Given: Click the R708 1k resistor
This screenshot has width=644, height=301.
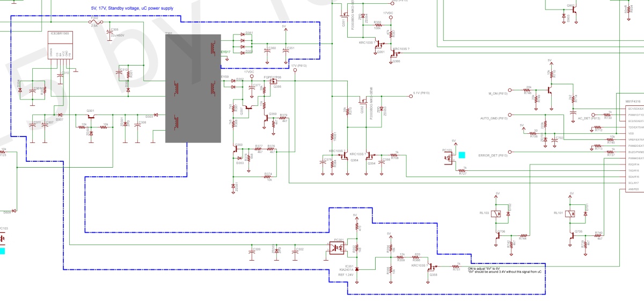Looking at the screenshot, I should (x=394, y=155).
